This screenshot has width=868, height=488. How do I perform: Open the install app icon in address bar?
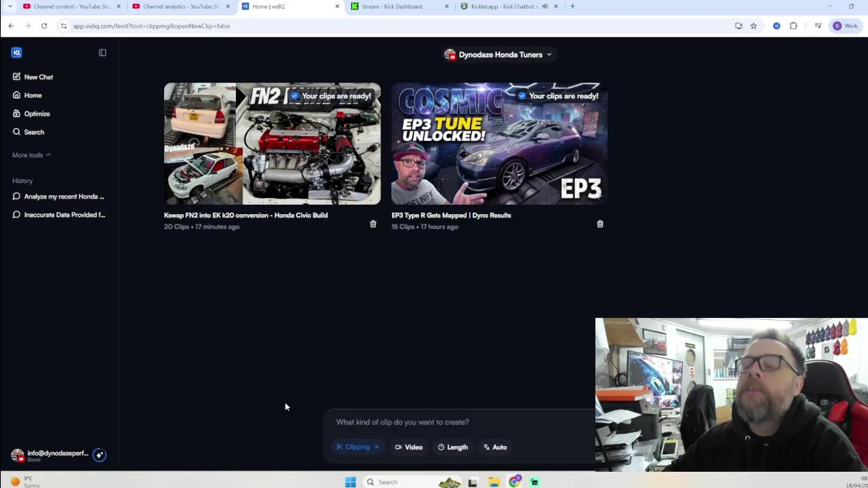[x=738, y=26]
